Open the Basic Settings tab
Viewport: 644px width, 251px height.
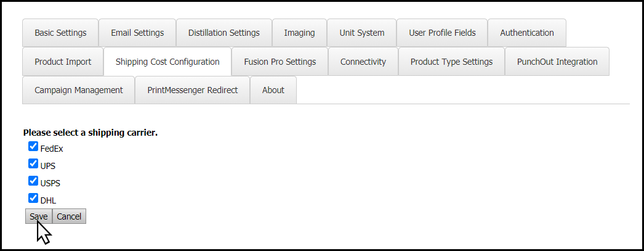tap(60, 33)
